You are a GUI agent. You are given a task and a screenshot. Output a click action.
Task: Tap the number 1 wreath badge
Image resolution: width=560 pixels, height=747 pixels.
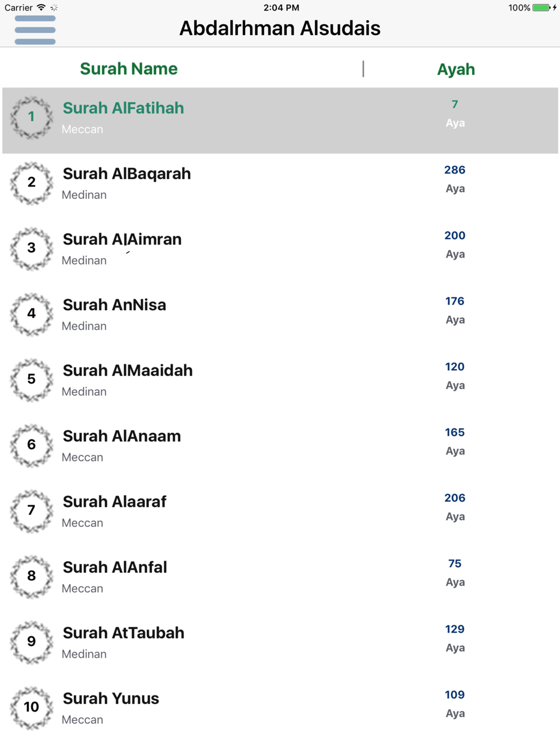point(31,117)
